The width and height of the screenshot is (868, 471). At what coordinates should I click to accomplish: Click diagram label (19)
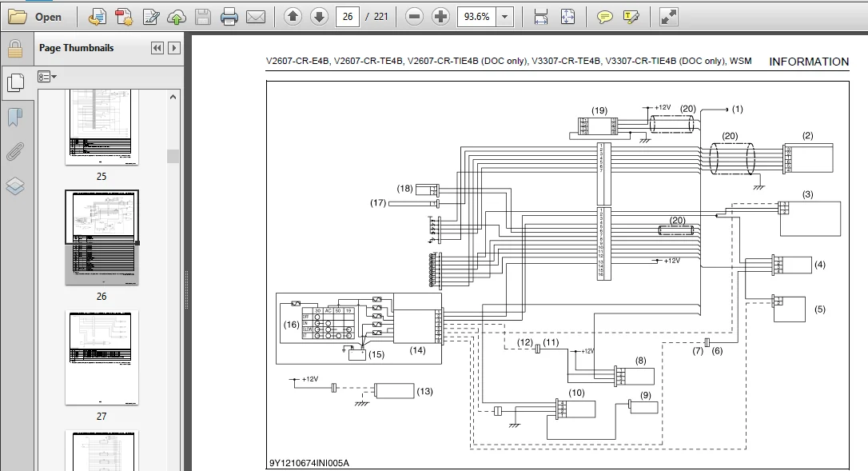coord(599,110)
